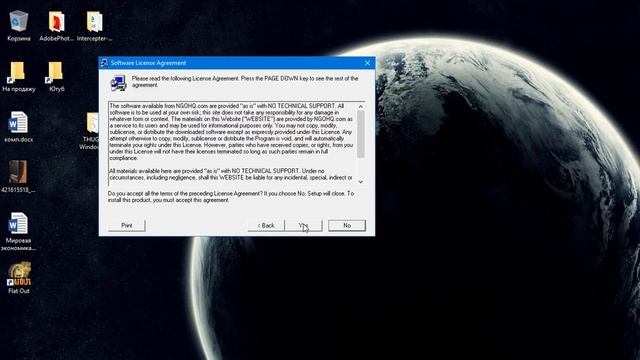Click inside the license agreement text box
This screenshot has height=360, width=640.
coord(232,143)
